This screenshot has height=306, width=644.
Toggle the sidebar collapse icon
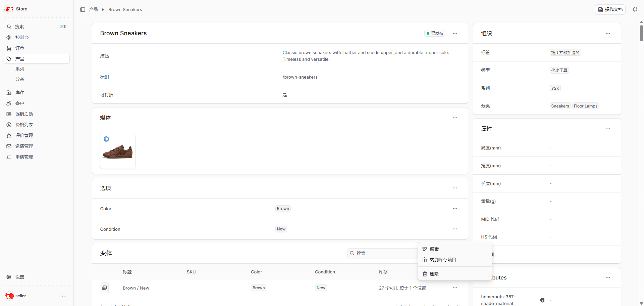coord(83,10)
